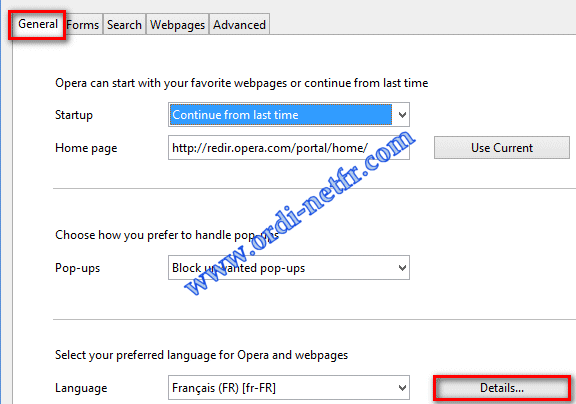Open the Language dropdown showing Français (FR)
Image resolution: width=576 pixels, height=404 pixels.
pos(289,388)
